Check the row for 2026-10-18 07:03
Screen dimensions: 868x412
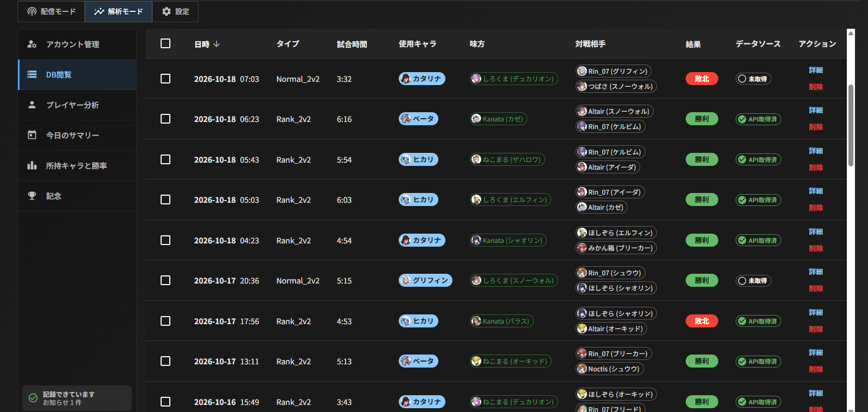tap(165, 79)
